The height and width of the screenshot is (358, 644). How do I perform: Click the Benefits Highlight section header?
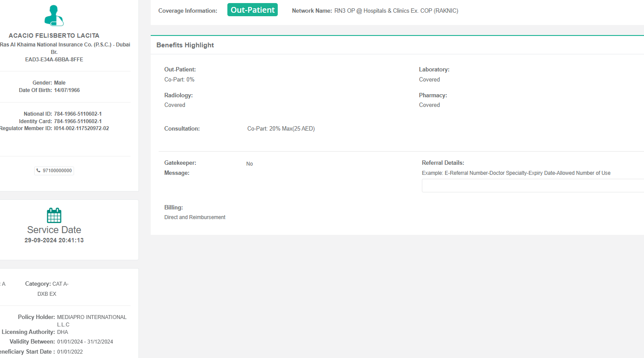185,45
